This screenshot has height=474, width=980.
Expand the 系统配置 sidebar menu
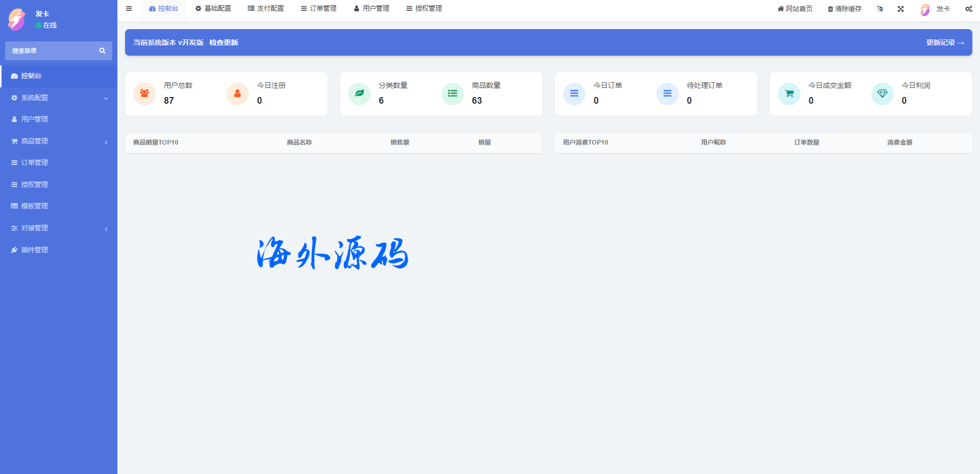click(x=59, y=98)
